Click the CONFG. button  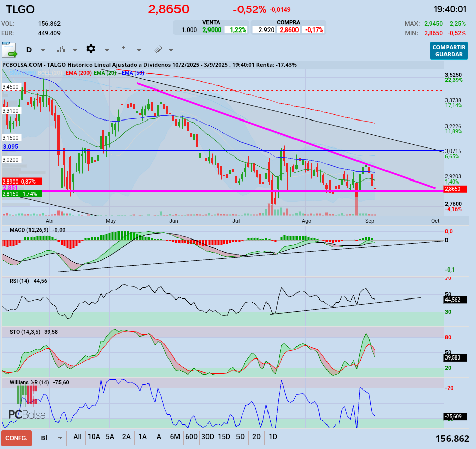click(16, 438)
